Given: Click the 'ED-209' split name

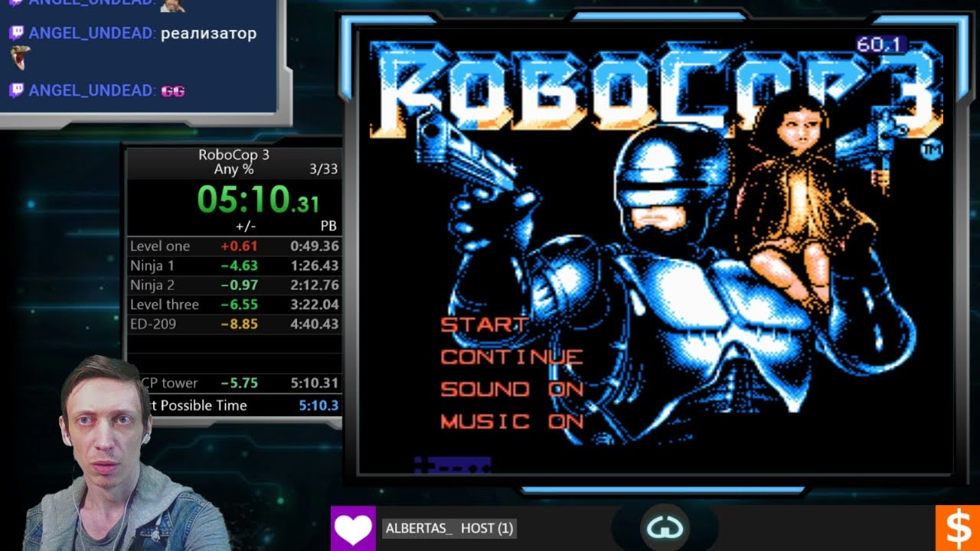Looking at the screenshot, I should pyautogui.click(x=153, y=324).
